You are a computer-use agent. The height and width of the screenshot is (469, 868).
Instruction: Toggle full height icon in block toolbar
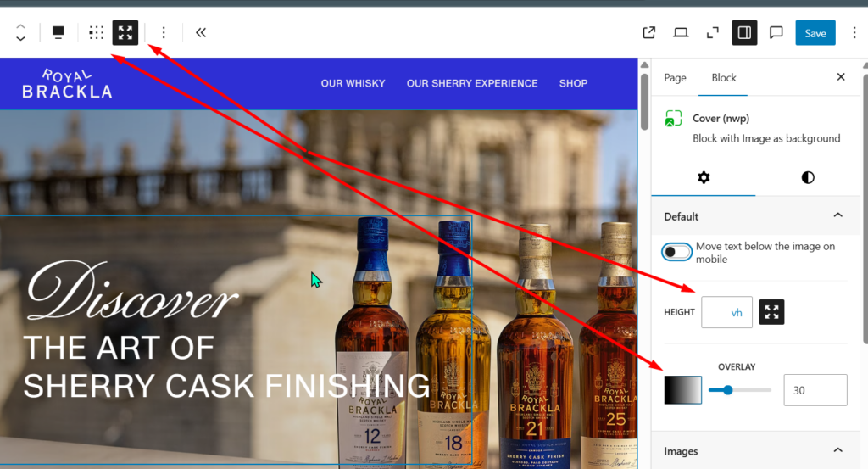pyautogui.click(x=125, y=33)
